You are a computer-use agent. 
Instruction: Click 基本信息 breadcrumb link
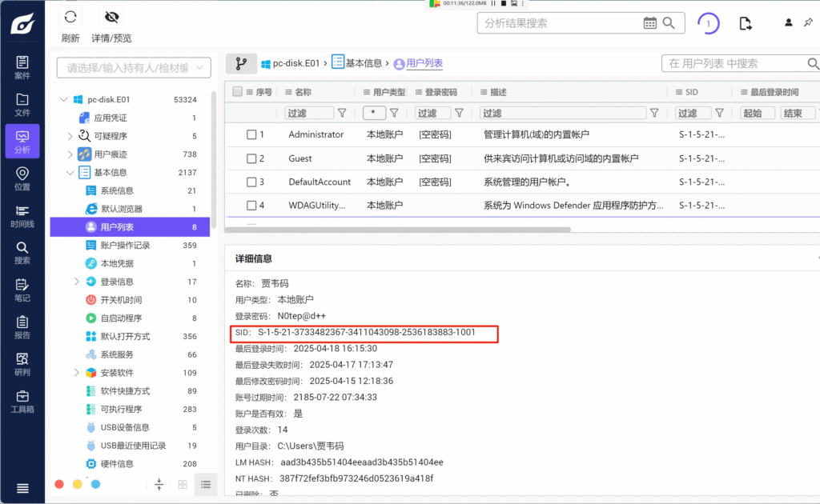[357, 62]
